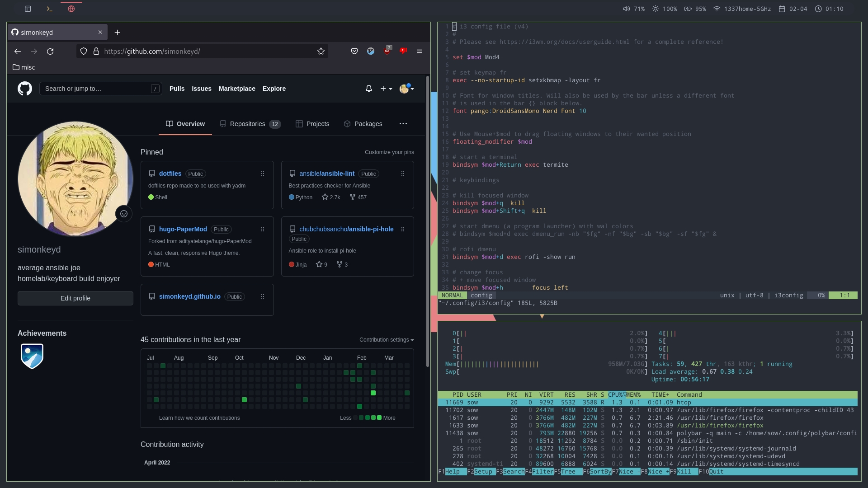
Task: Click drag handle on dotfiles pin
Action: (x=263, y=174)
